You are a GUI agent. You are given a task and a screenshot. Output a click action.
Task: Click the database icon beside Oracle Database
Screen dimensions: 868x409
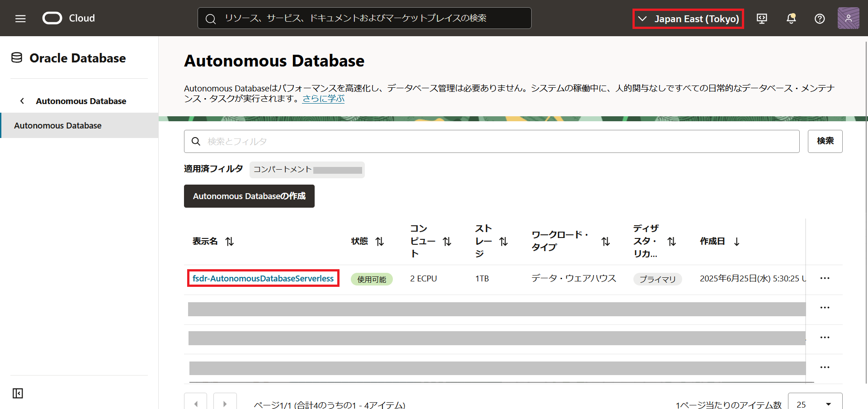(16, 57)
